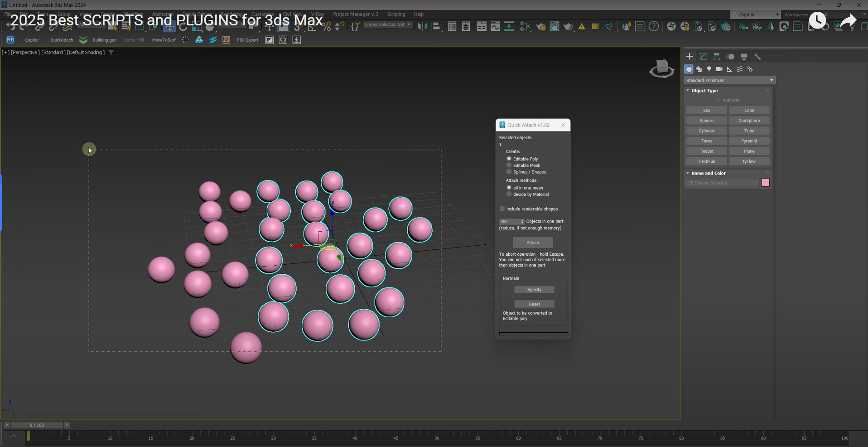Create a Teapot primitive button
The image size is (868, 447).
point(707,151)
